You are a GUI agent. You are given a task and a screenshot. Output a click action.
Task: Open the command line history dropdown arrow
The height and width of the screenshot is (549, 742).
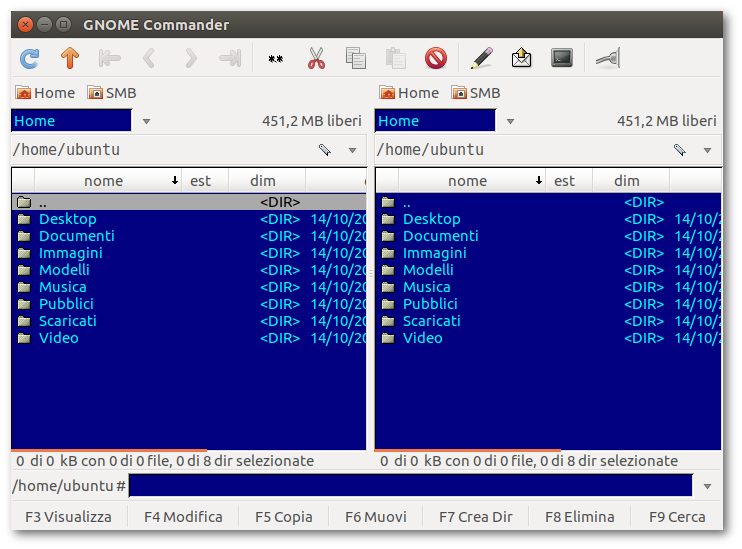click(x=708, y=486)
